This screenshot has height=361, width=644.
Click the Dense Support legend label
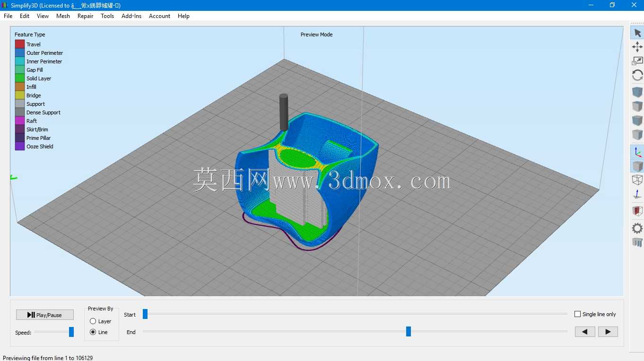click(x=44, y=112)
